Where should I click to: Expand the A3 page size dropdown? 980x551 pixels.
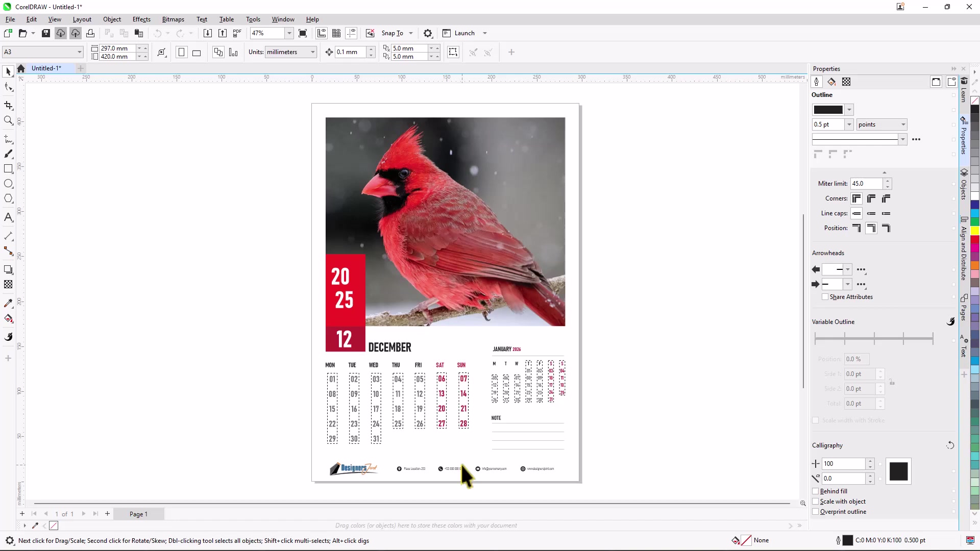pyautogui.click(x=80, y=52)
